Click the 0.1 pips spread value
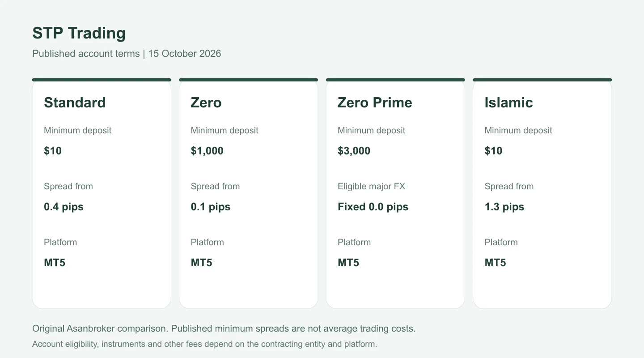This screenshot has width=644, height=358. click(x=211, y=207)
